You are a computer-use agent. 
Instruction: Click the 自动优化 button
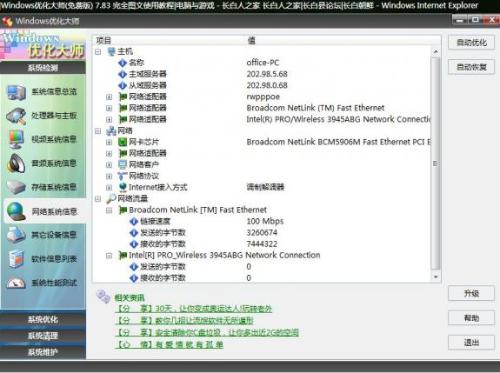click(471, 43)
